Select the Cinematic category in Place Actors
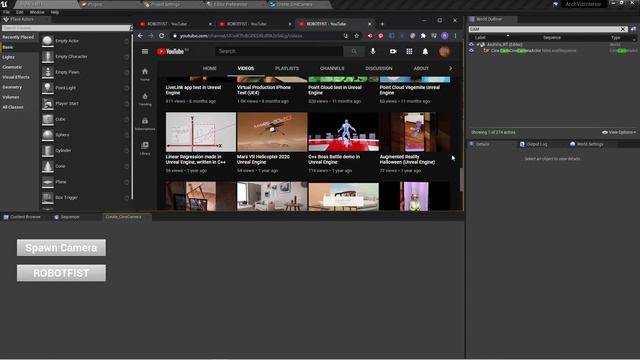640x360 pixels. coord(12,67)
